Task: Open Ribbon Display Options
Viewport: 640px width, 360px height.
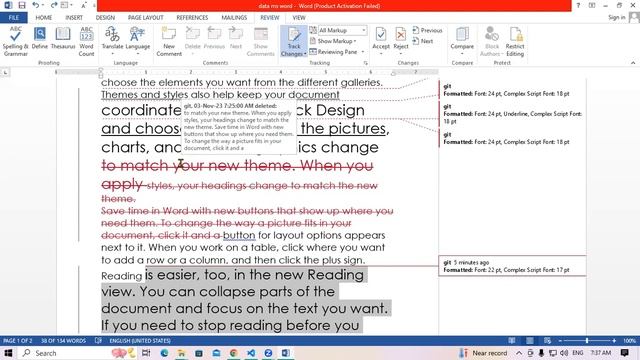Action: (592, 5)
